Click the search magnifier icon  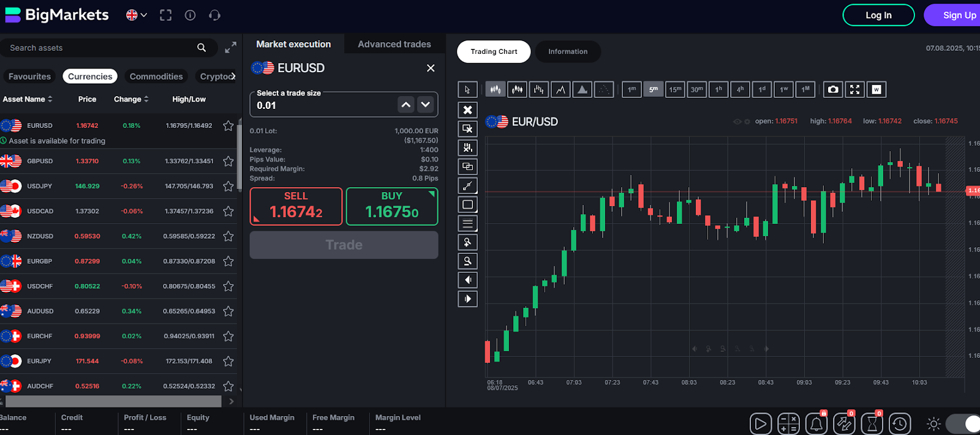pos(202,48)
